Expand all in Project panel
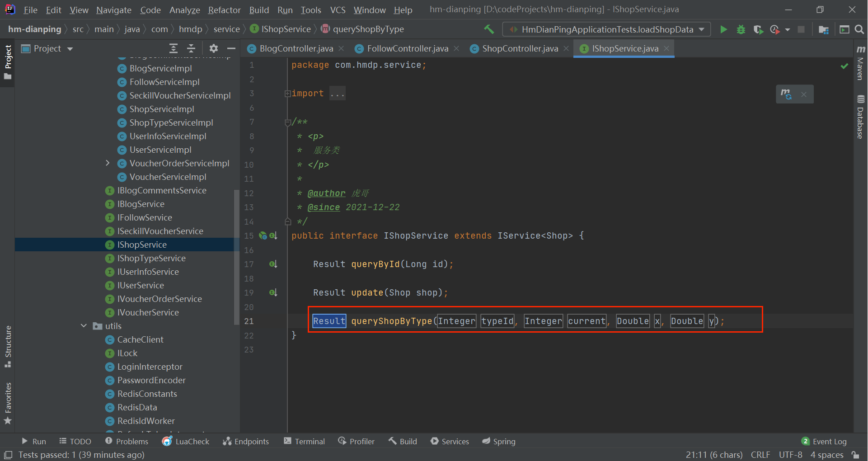The width and height of the screenshot is (868, 461). [174, 48]
